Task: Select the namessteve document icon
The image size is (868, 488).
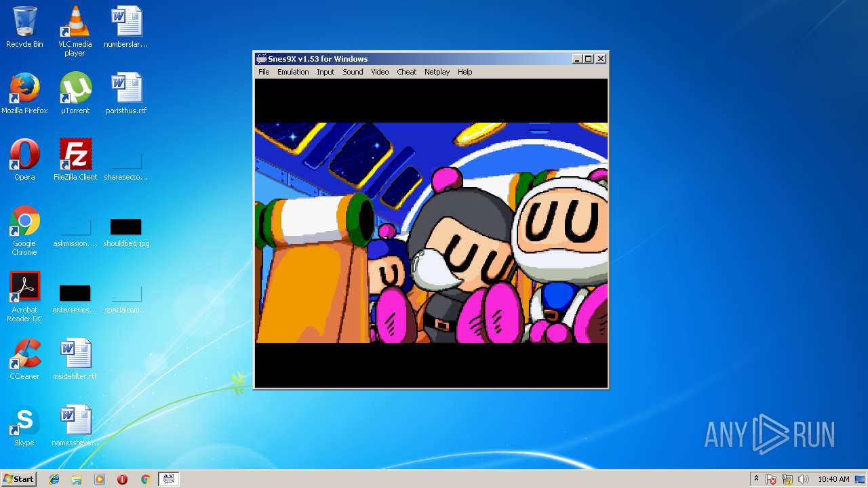Action: [x=75, y=426]
